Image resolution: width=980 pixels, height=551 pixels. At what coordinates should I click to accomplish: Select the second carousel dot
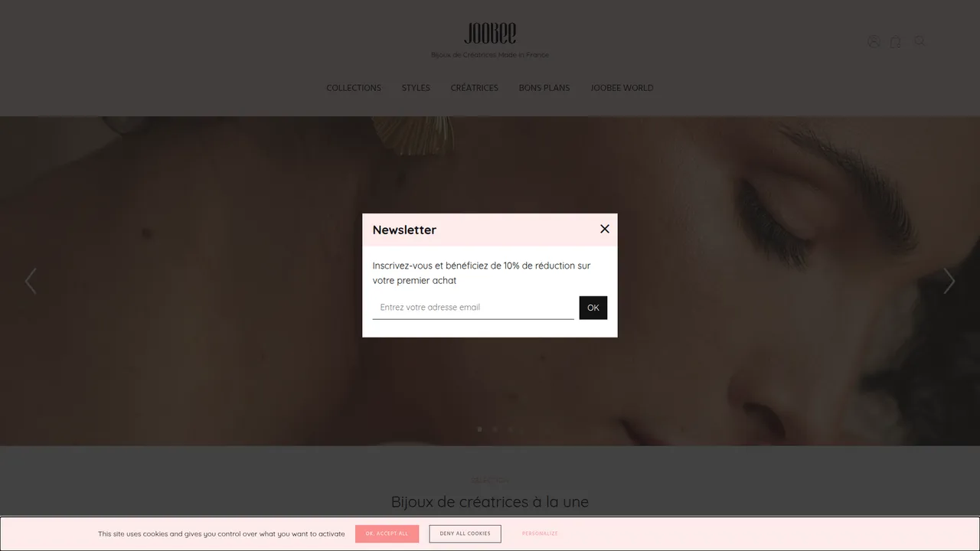[495, 429]
